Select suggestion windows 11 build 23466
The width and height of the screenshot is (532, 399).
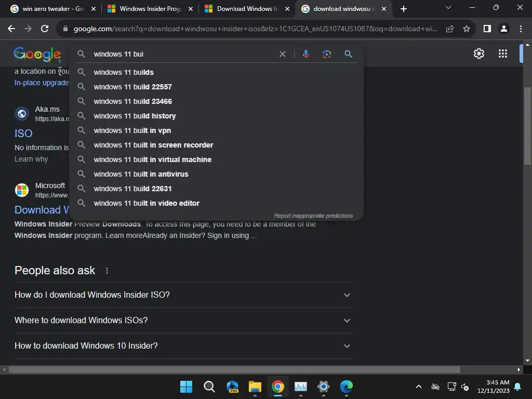click(x=216, y=101)
